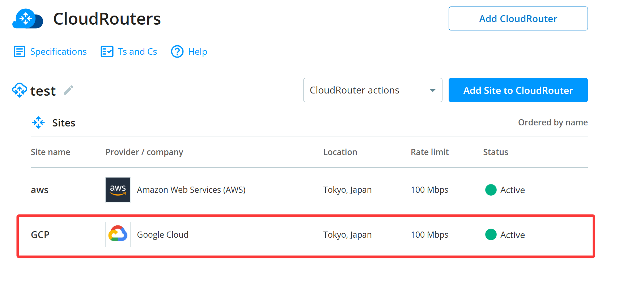
Task: Click the Site name column header
Action: (51, 152)
